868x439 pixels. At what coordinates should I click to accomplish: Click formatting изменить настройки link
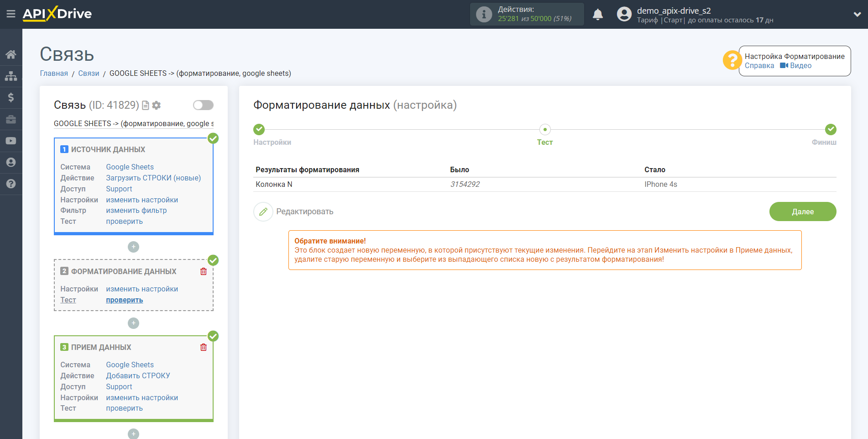pos(142,289)
